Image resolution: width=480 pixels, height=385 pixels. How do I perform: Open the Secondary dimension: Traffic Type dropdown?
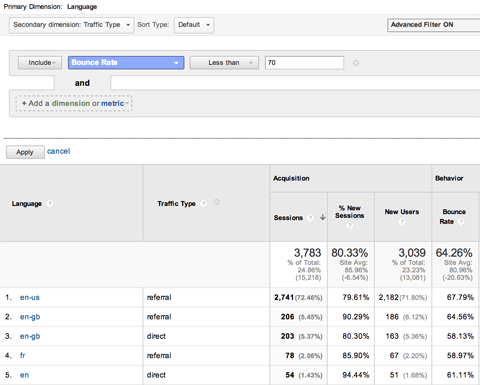71,25
